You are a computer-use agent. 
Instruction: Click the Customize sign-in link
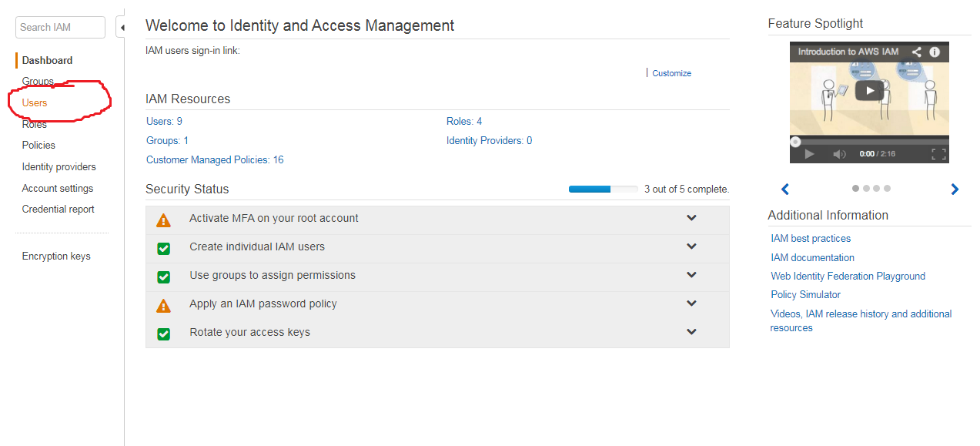tap(671, 73)
